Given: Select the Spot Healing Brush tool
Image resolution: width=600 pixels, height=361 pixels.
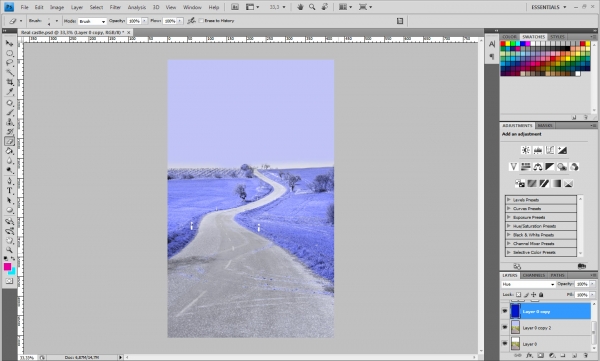Looking at the screenshot, I should click(10, 103).
